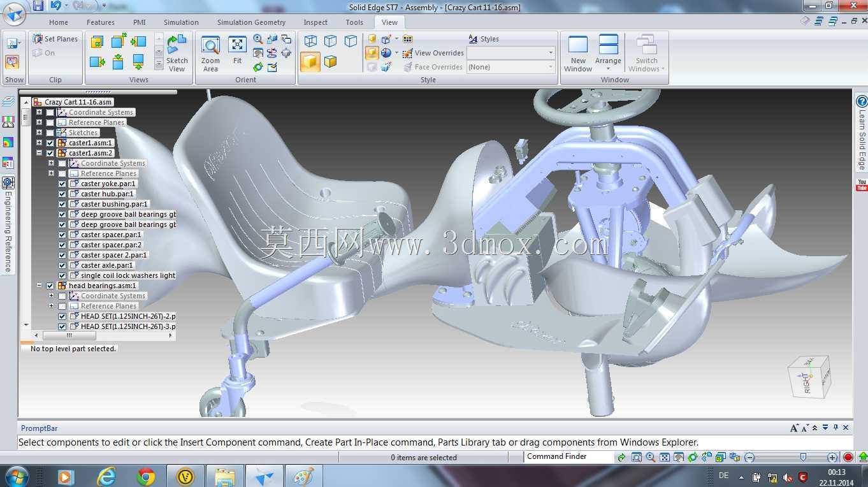Open the Engineering Reference side tab icon

pyautogui.click(x=8, y=182)
